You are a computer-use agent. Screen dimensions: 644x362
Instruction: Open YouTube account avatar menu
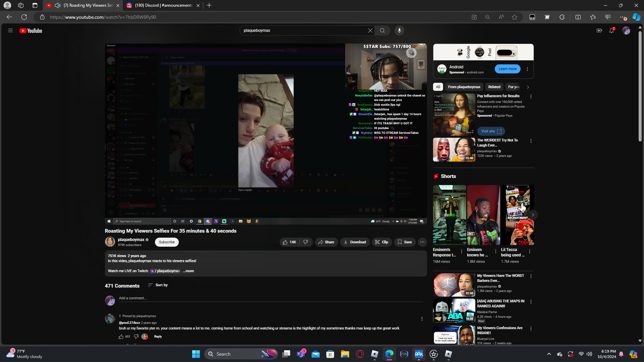click(x=626, y=31)
